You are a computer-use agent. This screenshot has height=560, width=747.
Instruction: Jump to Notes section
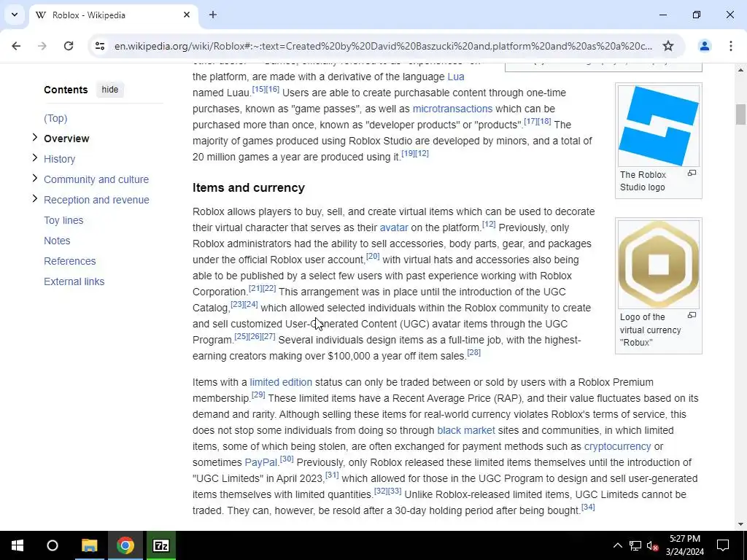[x=57, y=241]
